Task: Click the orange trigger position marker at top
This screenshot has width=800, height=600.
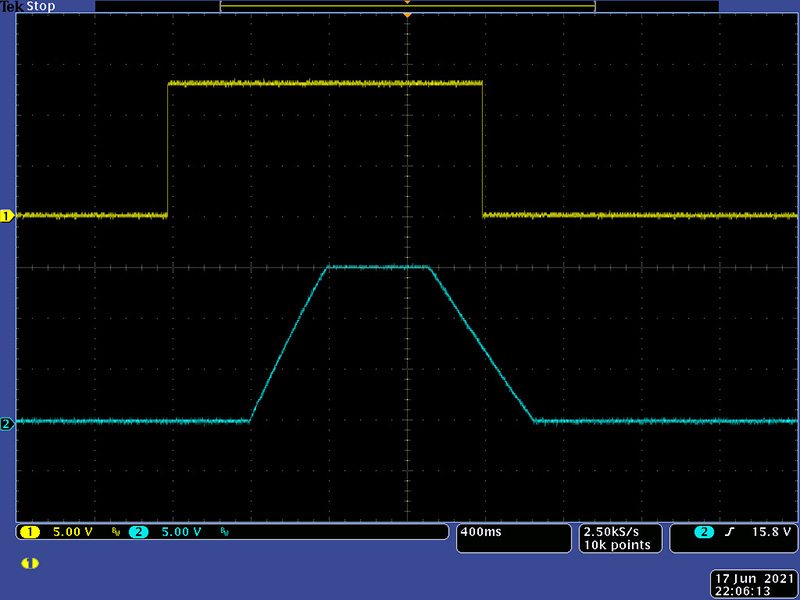Action: pyautogui.click(x=407, y=14)
